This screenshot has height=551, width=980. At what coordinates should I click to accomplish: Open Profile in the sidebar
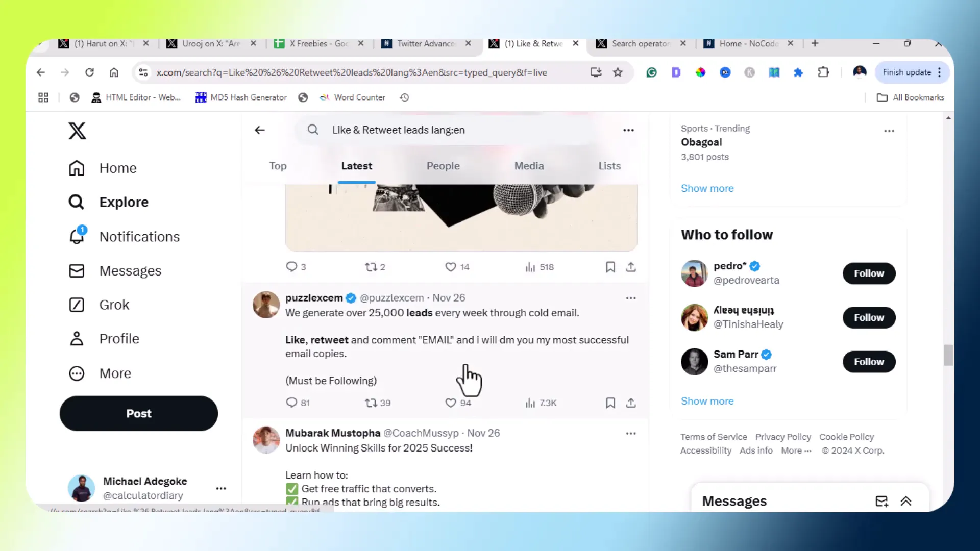pos(104,338)
